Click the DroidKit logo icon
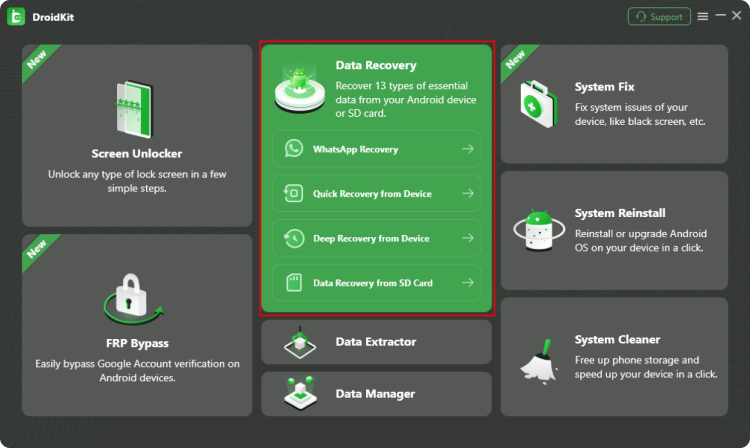 point(17,16)
